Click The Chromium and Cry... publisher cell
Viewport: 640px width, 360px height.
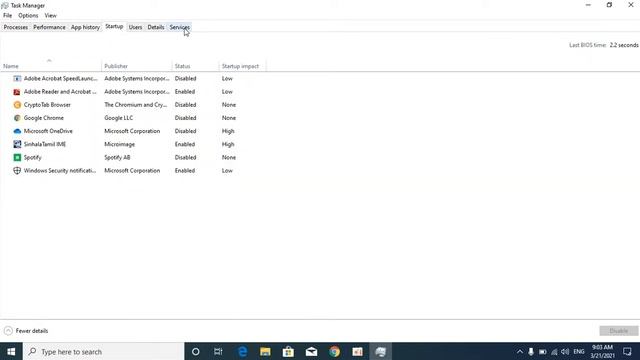(136, 105)
